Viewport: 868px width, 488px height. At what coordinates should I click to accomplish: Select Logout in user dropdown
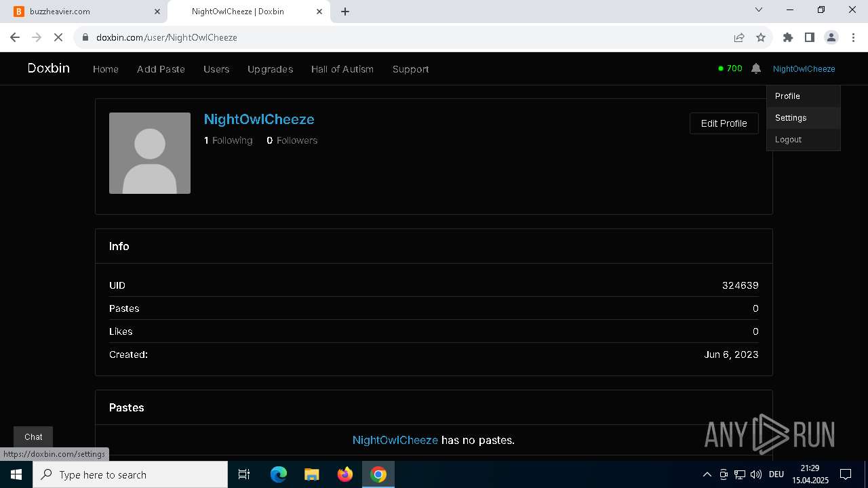[x=804, y=140]
